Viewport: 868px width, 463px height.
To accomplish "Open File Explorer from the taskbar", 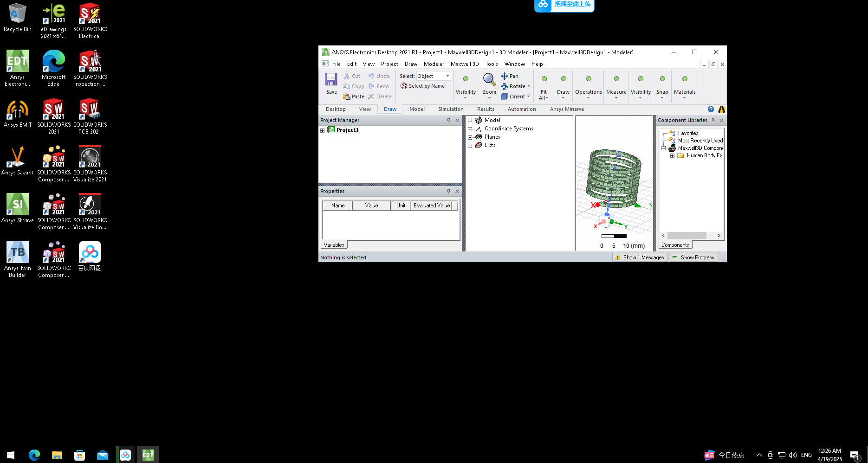I will 57,455.
